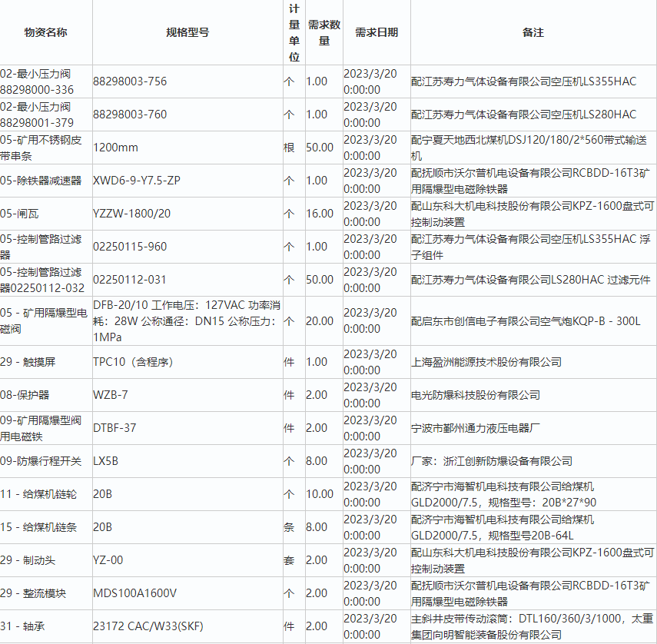Click remark 宁波市鄞州通力液压电器厂
The image size is (657, 644).
tap(533, 428)
